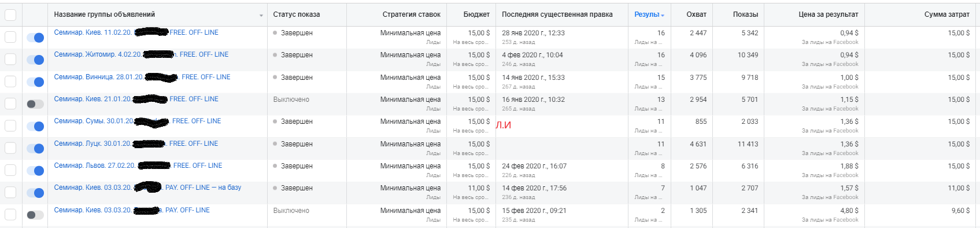
Task: Open Семинар. Киев PAY OFF-LINE на базу link
Action: pos(147,187)
